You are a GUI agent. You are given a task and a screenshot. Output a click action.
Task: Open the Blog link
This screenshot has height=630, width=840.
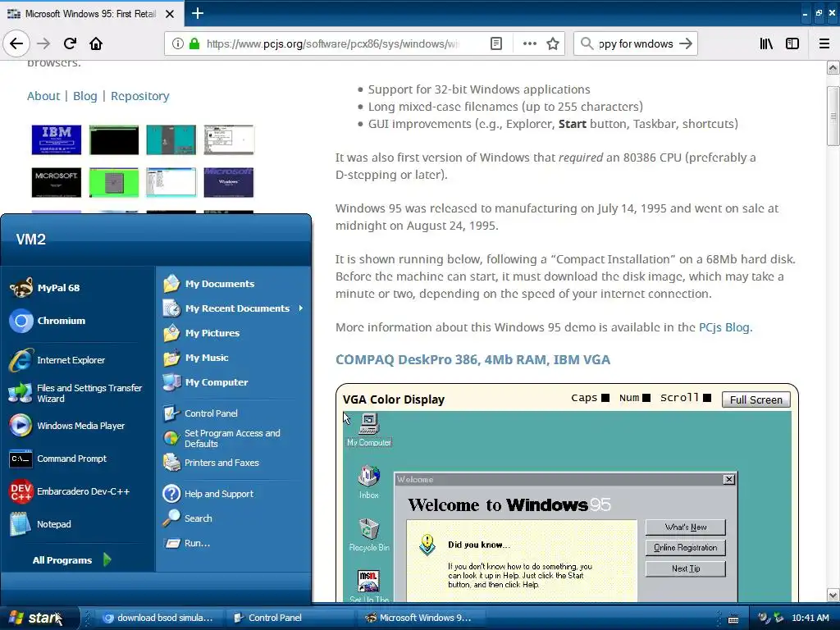[84, 96]
